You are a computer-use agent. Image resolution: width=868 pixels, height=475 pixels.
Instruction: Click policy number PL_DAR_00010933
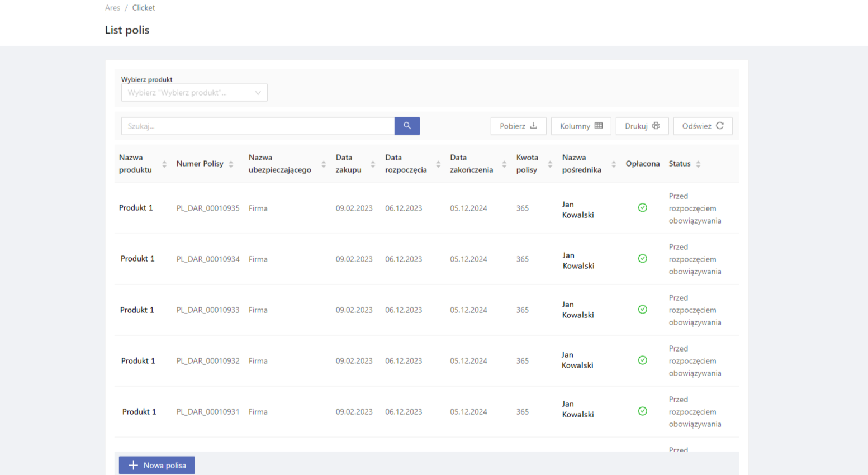208,310
